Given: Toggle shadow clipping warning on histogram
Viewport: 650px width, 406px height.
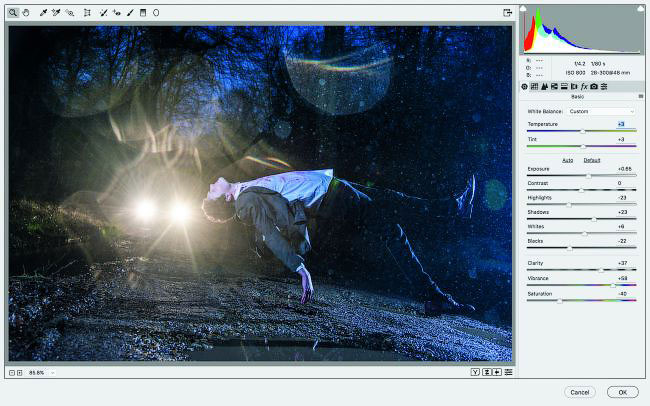Looking at the screenshot, I should coord(523,8).
